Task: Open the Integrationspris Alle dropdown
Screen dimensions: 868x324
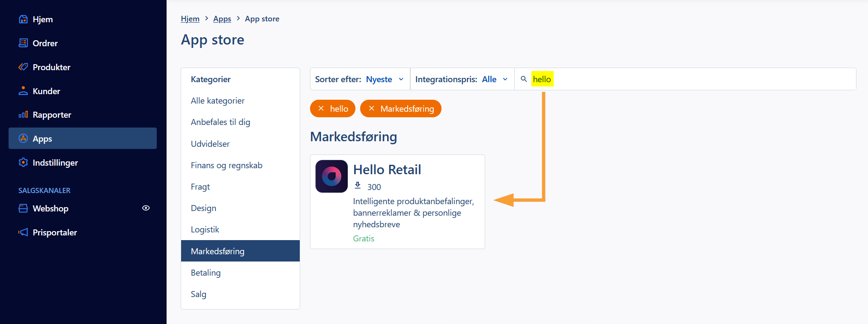Action: click(462, 79)
